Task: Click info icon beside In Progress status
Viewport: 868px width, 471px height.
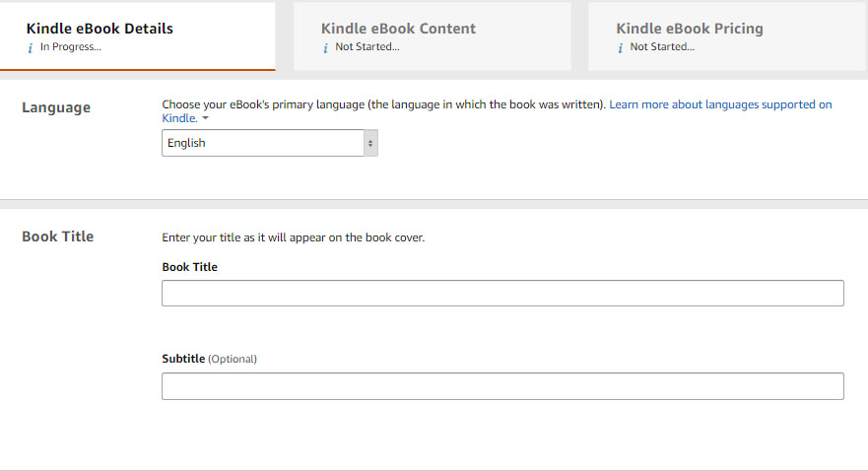Action: pyautogui.click(x=31, y=48)
